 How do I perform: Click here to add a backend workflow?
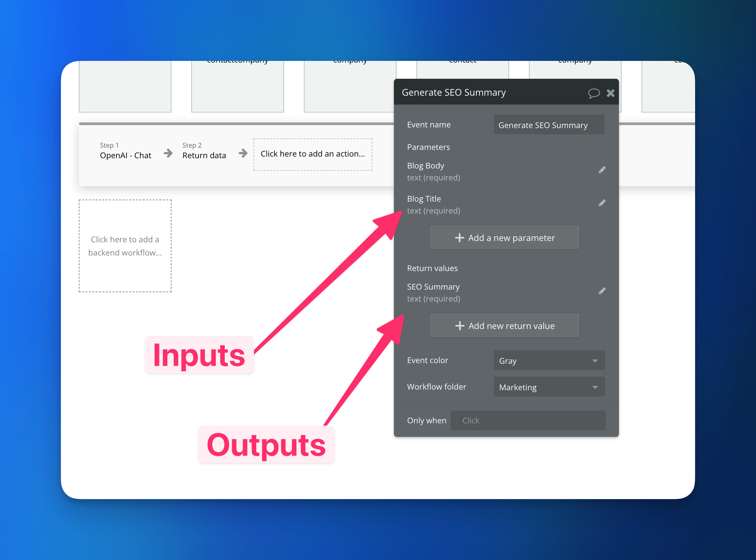pyautogui.click(x=125, y=246)
